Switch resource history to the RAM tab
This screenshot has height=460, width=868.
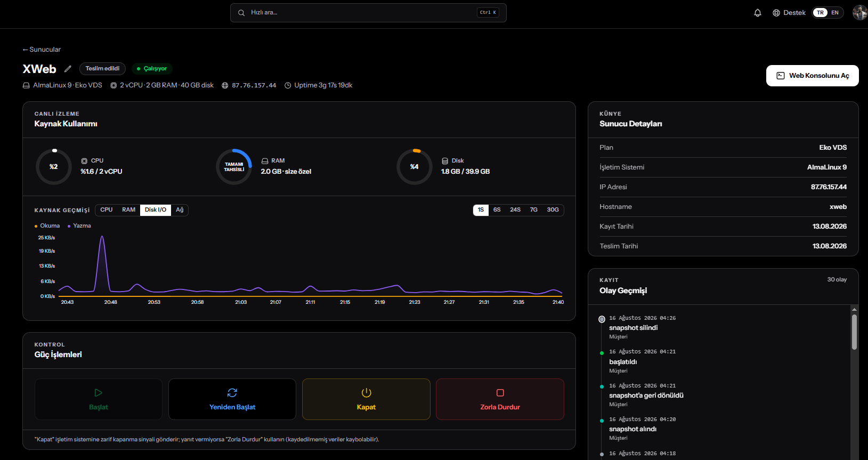pyautogui.click(x=128, y=210)
